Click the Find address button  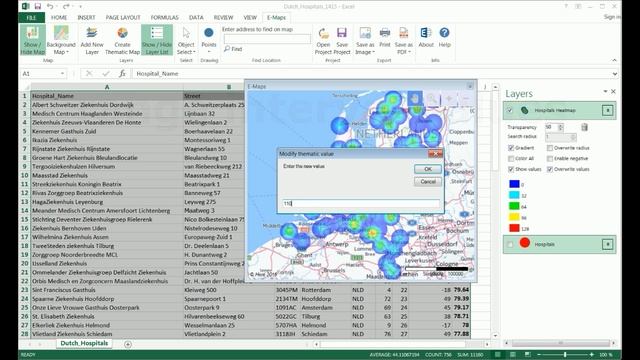coord(233,49)
